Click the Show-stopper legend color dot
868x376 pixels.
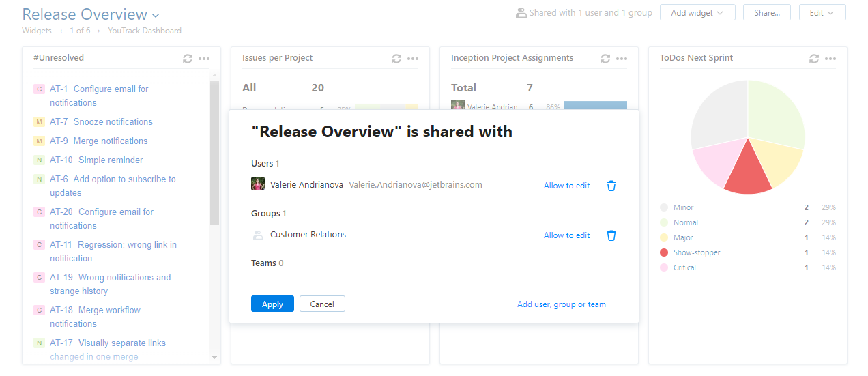(664, 252)
